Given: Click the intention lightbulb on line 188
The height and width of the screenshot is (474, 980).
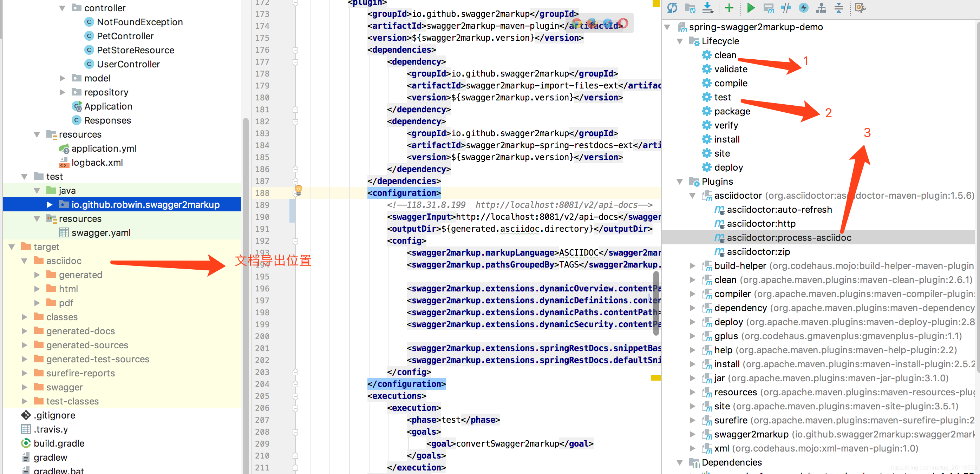Looking at the screenshot, I should [299, 190].
